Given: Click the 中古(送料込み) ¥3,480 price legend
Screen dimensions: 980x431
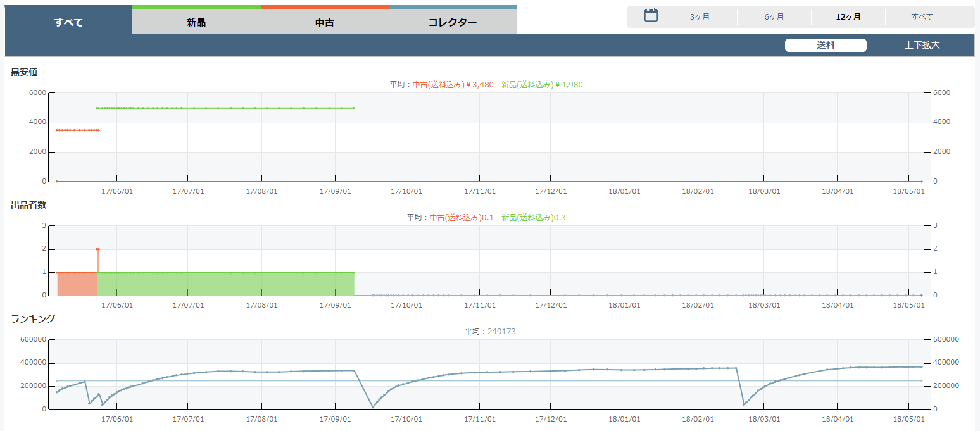Looking at the screenshot, I should (x=453, y=84).
